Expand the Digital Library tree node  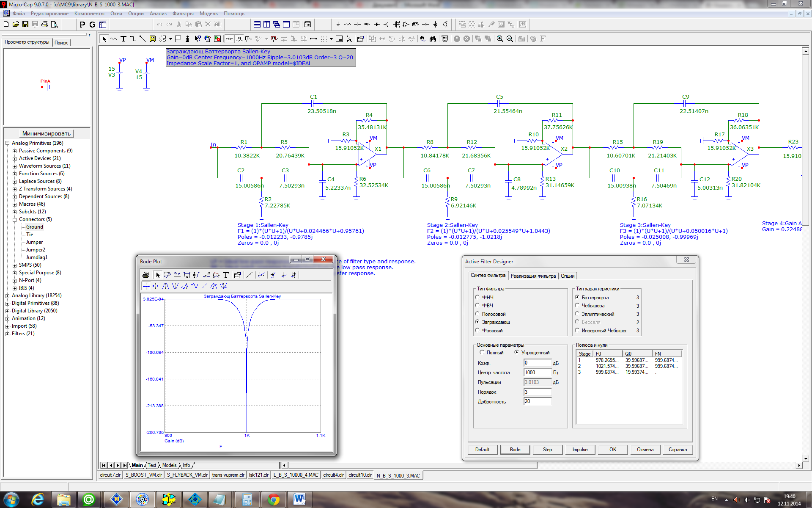(7, 311)
